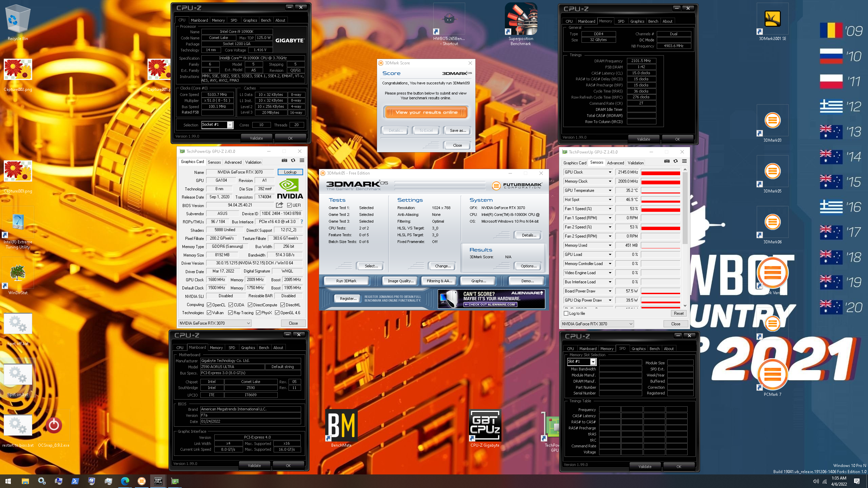The image size is (868, 488).
Task: Click the Run 3DMark button
Action: pyautogui.click(x=346, y=281)
